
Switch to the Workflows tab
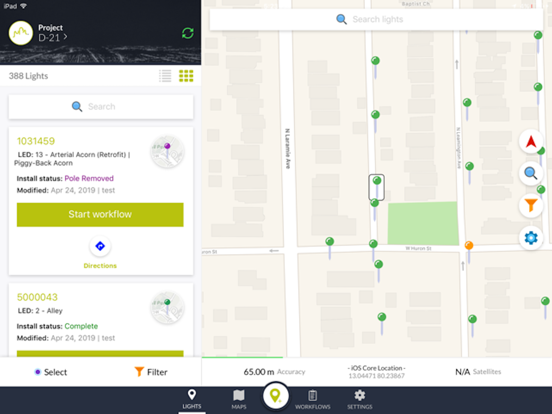(x=313, y=400)
